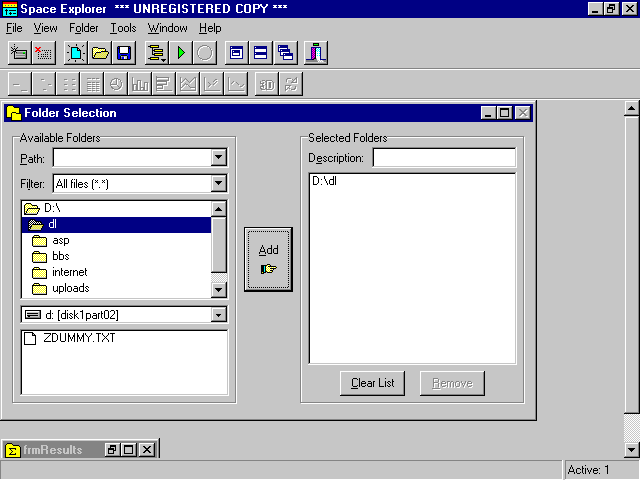Screen dimensions: 640x480
Task: Click the folder tree structure toolbar icon
Action: (157, 52)
